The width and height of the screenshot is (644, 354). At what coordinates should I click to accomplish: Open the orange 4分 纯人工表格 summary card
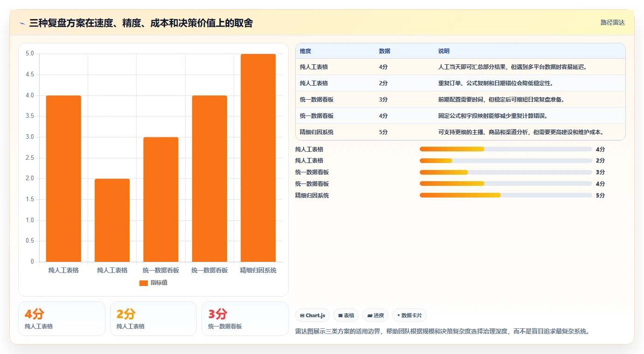pos(62,319)
